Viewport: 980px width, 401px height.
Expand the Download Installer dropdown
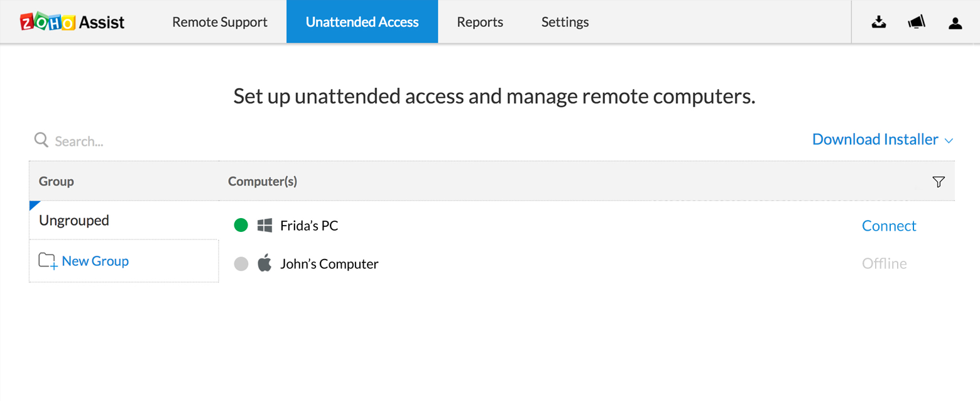(x=883, y=140)
